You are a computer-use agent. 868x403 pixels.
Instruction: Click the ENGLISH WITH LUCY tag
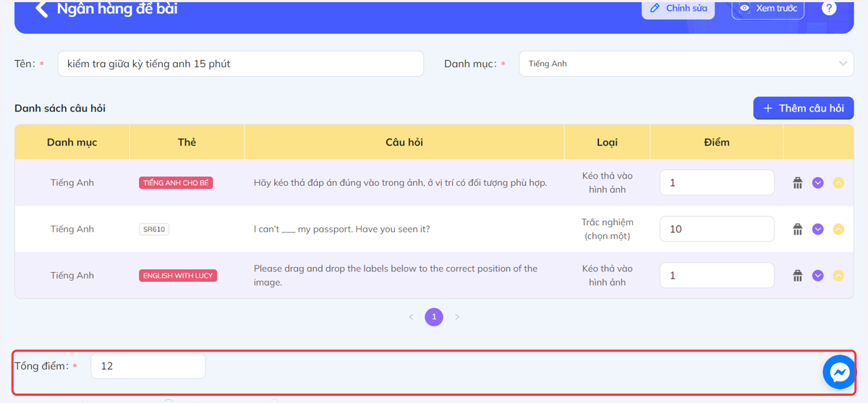(178, 276)
